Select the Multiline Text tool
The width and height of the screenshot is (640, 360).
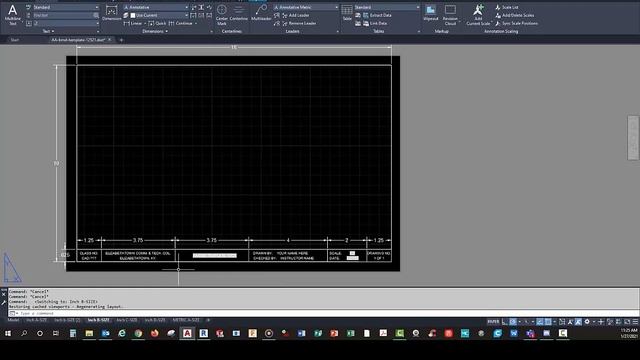(x=13, y=15)
